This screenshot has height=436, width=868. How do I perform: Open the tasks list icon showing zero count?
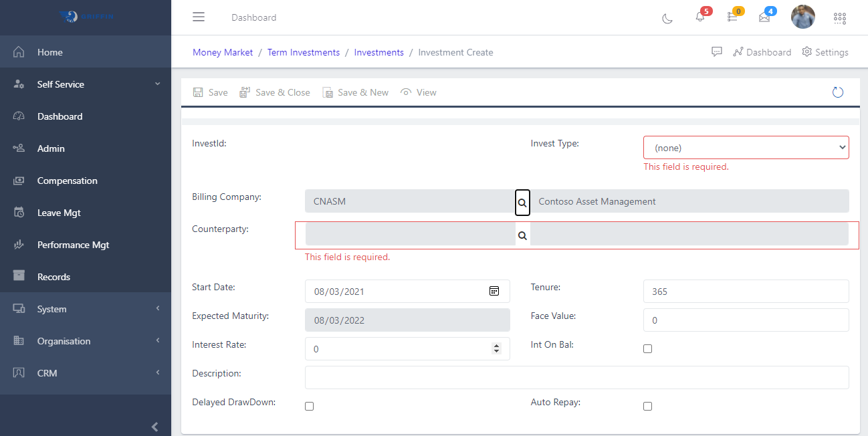tap(732, 18)
